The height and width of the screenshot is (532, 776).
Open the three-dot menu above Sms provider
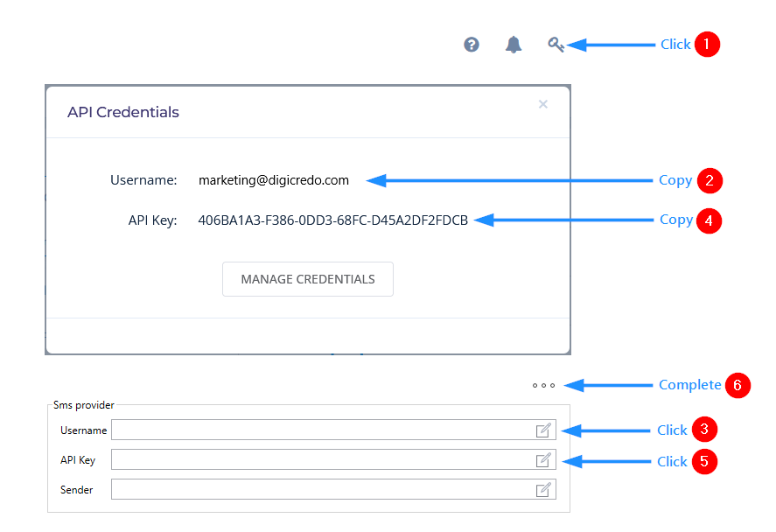[543, 385]
